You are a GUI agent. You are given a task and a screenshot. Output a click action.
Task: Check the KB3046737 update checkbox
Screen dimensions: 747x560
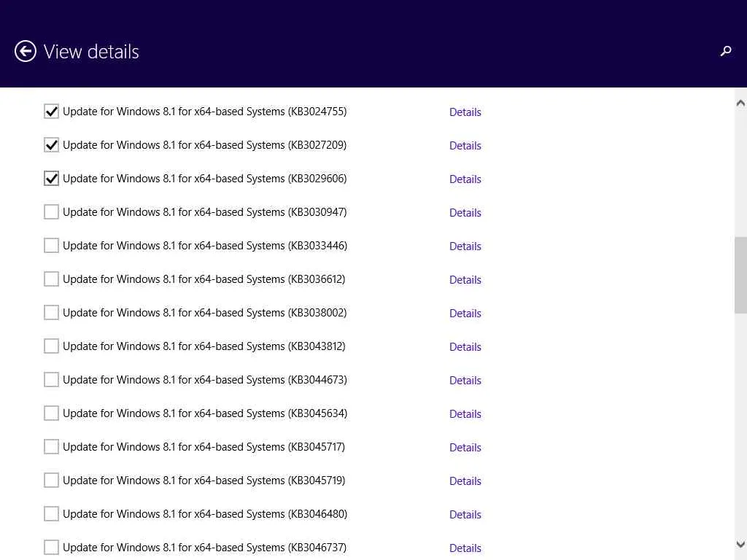coord(51,548)
